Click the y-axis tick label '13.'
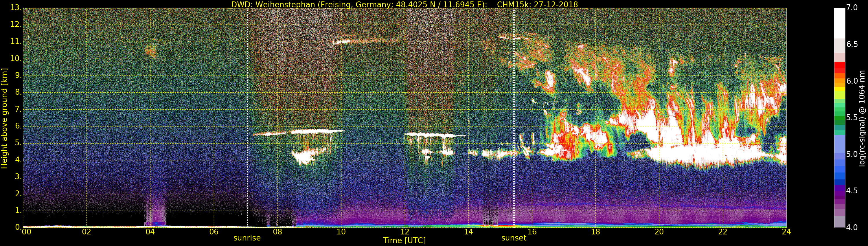The width and height of the screenshot is (868, 246). [16, 8]
